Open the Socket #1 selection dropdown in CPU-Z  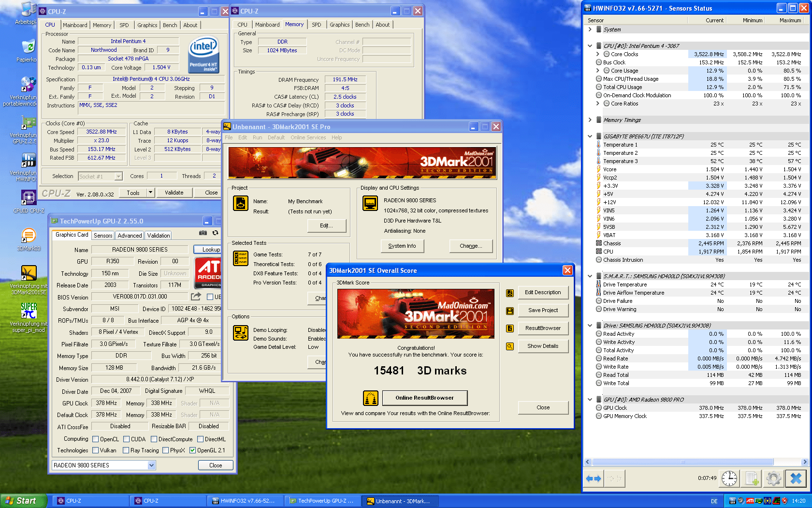118,177
